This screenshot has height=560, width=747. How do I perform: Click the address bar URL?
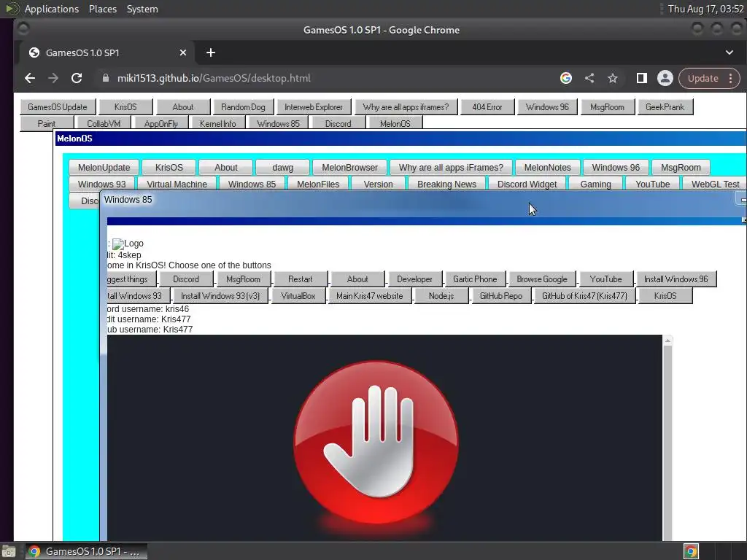214,78
